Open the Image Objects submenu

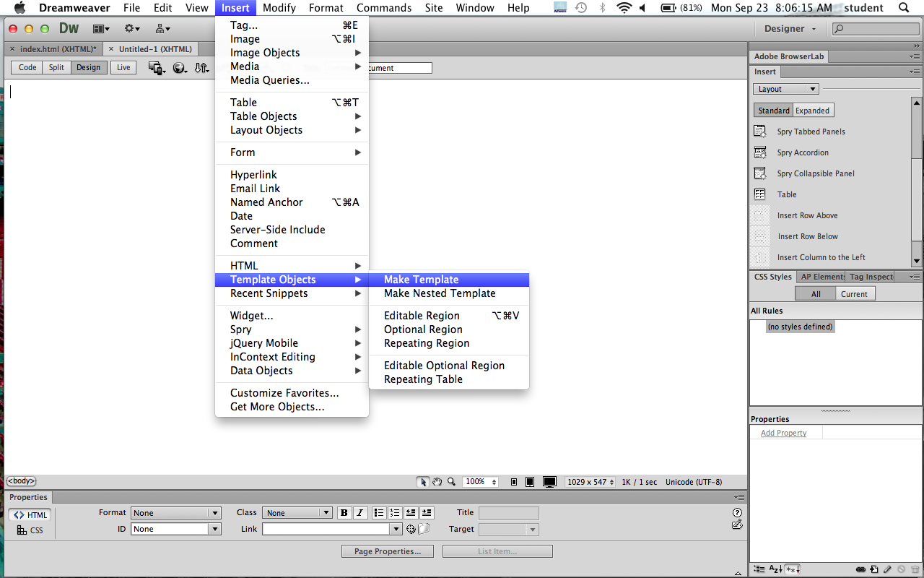point(292,53)
